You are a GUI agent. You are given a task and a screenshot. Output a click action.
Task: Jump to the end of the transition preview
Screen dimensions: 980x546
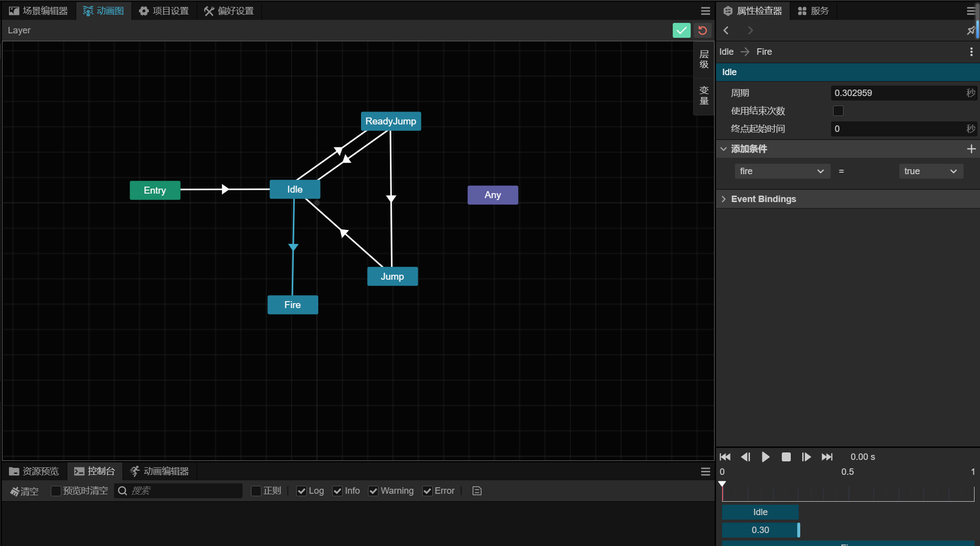827,457
